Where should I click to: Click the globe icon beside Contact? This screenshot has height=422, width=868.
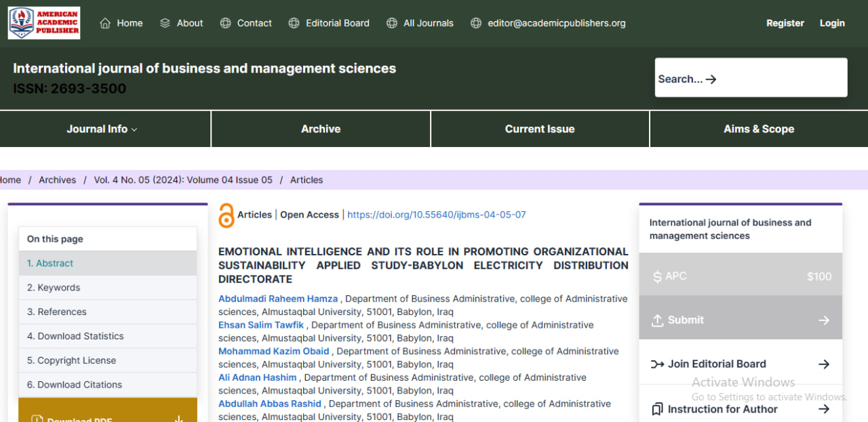[225, 23]
